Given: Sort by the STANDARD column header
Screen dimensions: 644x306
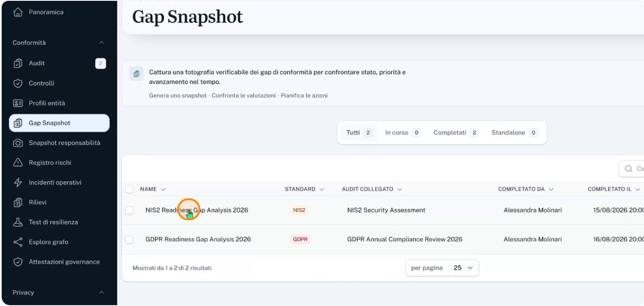Looking at the screenshot, I should [304, 189].
